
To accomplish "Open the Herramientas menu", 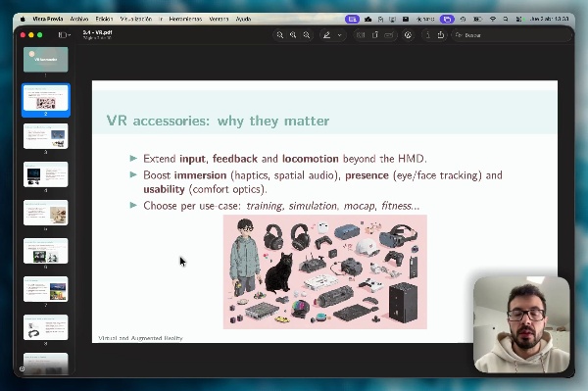I will coord(185,19).
